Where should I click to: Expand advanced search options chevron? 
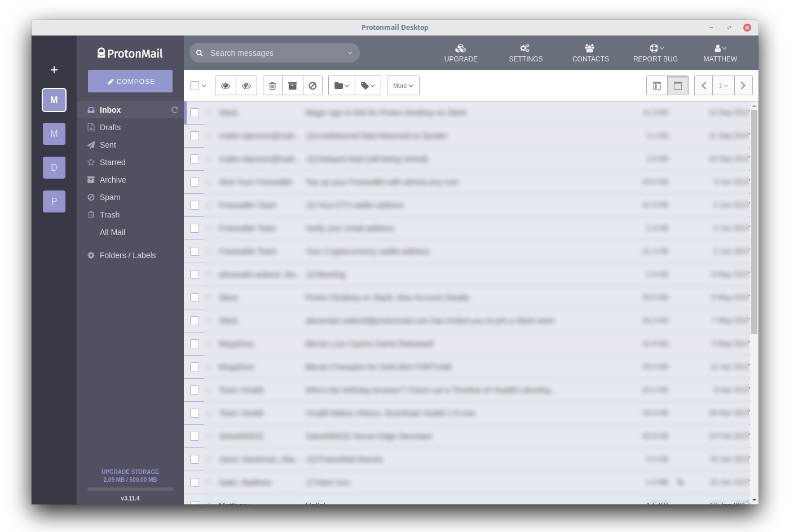click(x=350, y=53)
